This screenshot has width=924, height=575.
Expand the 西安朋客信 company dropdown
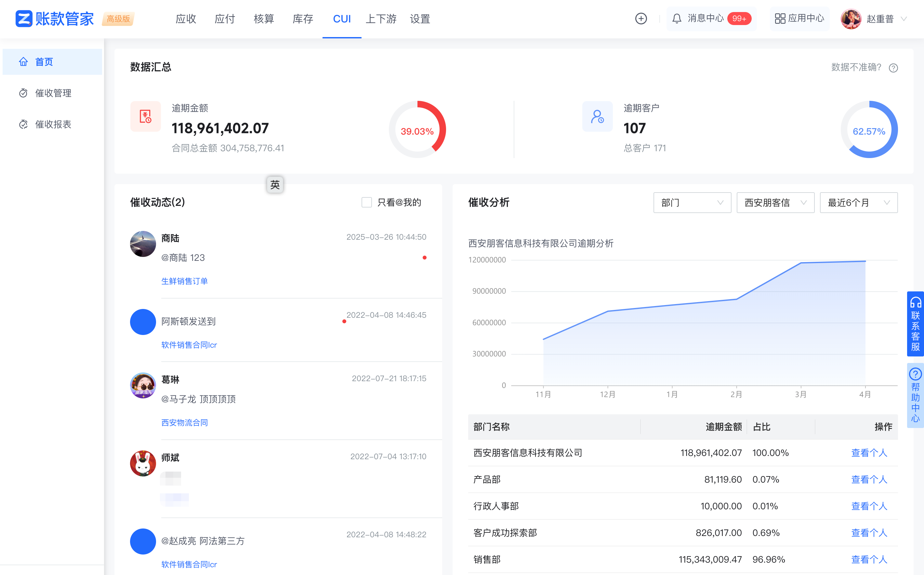click(775, 203)
